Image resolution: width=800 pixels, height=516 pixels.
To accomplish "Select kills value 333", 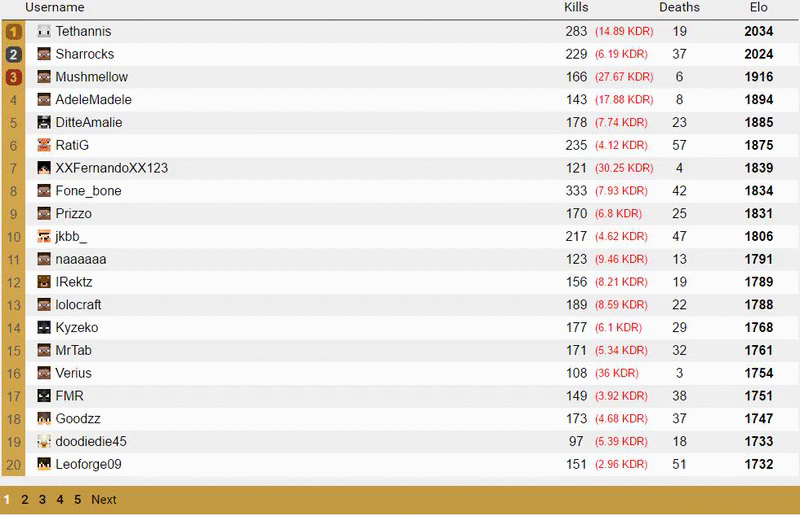I will pos(576,191).
